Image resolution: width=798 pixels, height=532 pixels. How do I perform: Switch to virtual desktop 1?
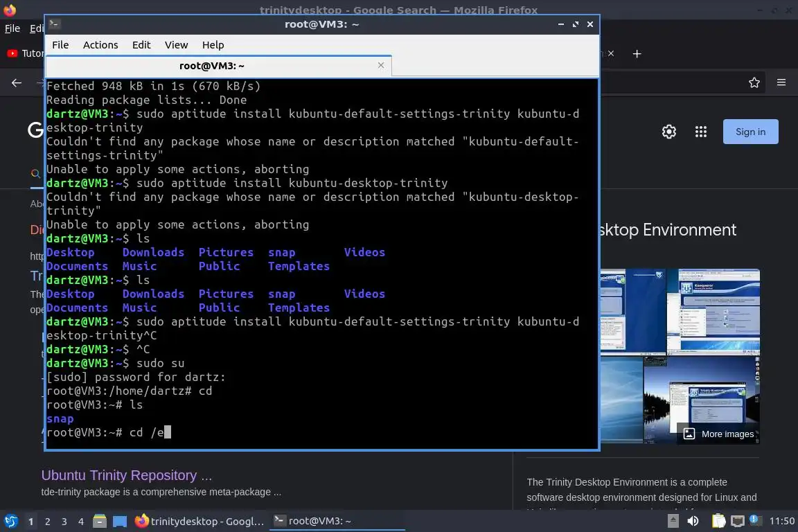[x=31, y=522]
